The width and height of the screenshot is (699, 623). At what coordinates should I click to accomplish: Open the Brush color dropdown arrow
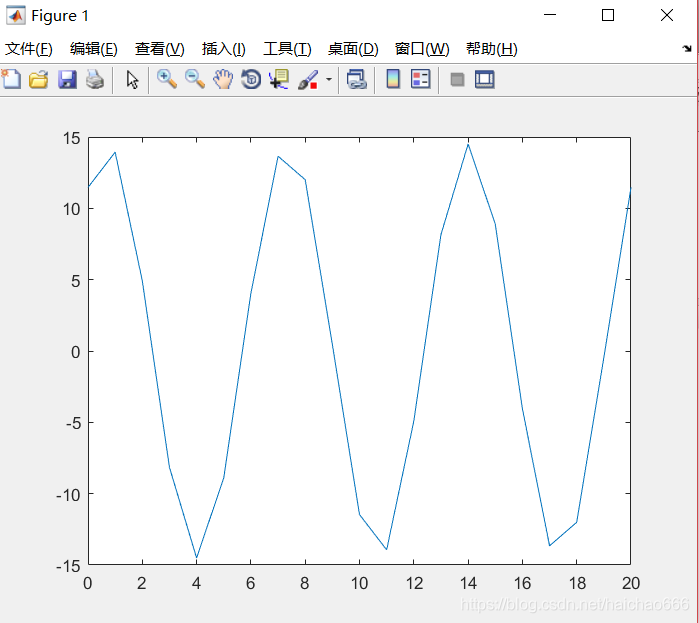point(329,80)
